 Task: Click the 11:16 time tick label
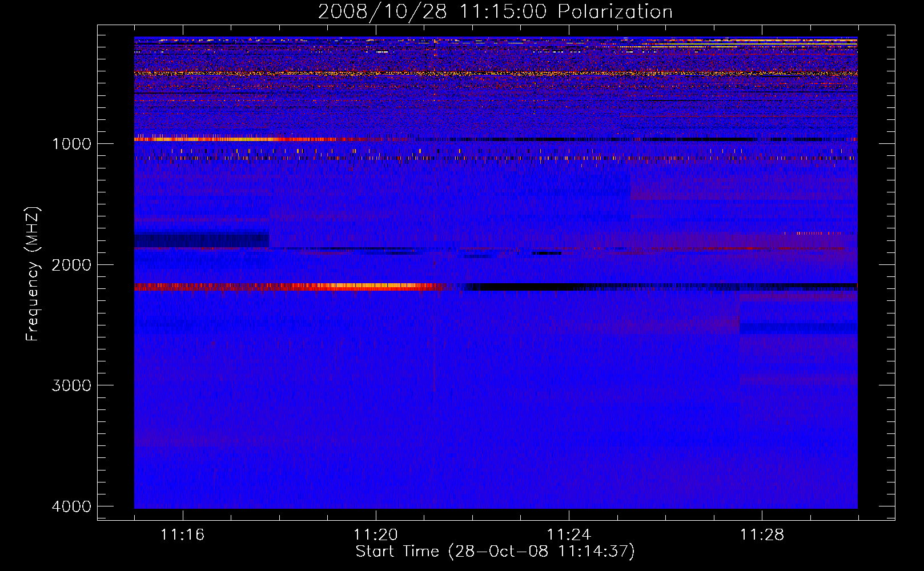pyautogui.click(x=182, y=534)
